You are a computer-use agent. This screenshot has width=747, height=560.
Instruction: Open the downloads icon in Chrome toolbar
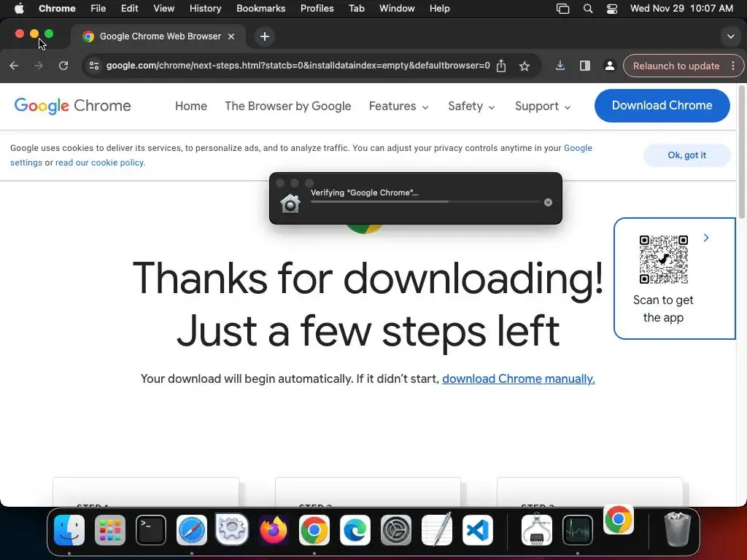(560, 66)
